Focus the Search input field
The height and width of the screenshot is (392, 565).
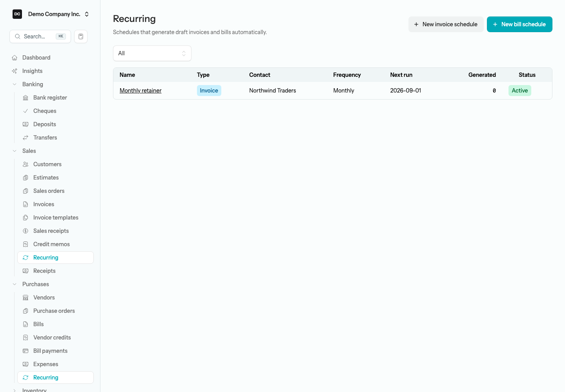click(x=40, y=36)
